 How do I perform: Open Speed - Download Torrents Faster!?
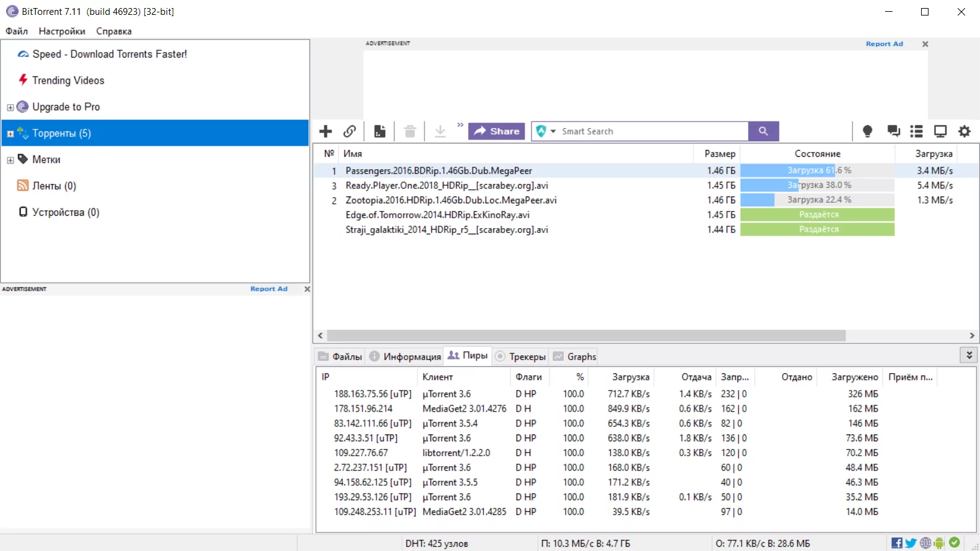pyautogui.click(x=110, y=55)
